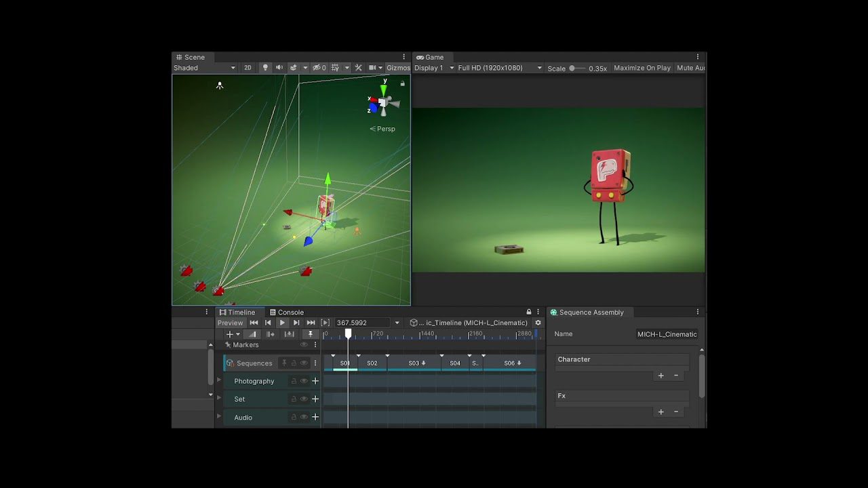This screenshot has height=488, width=868.
Task: Open the component editor tools icon
Action: [x=359, y=68]
